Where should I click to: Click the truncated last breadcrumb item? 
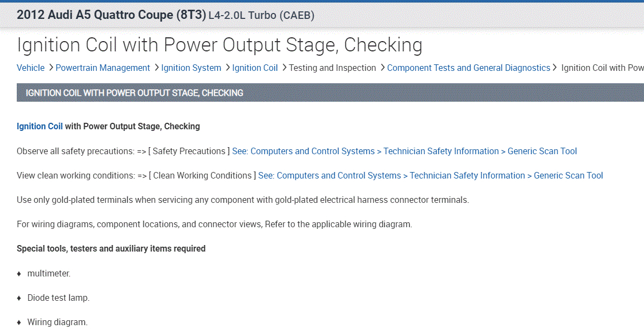click(602, 68)
